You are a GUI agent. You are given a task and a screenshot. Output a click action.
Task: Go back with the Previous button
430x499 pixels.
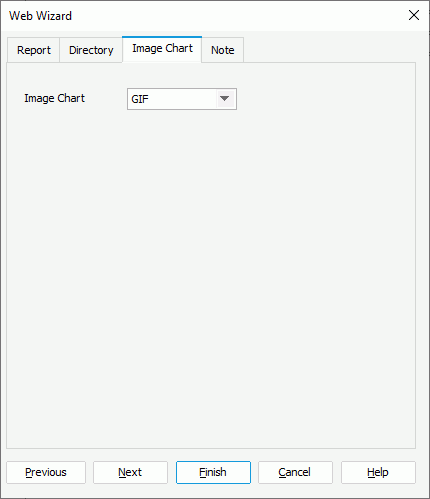coord(46,472)
